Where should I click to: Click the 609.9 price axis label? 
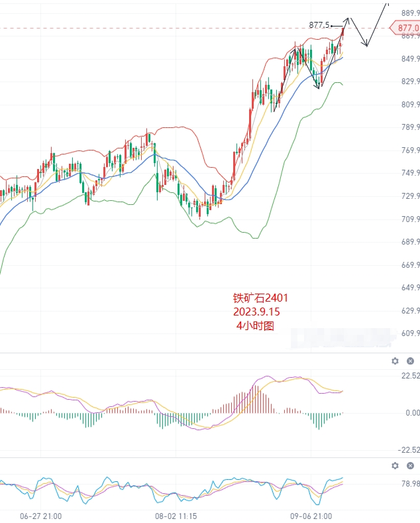(410, 333)
